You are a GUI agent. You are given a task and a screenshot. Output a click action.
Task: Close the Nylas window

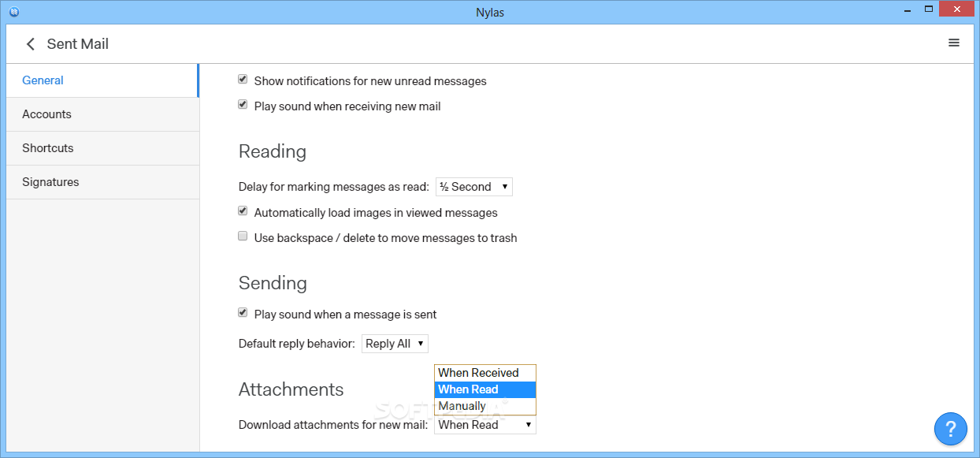957,9
